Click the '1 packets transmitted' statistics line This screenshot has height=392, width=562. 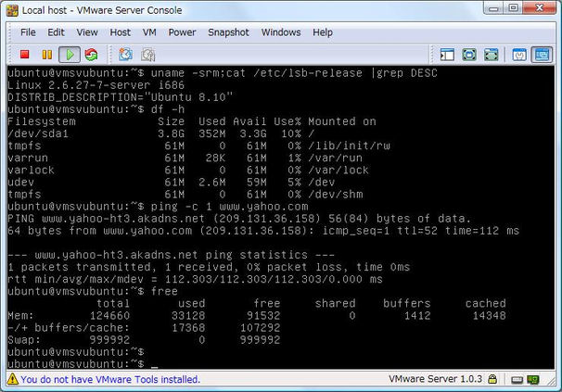click(209, 267)
